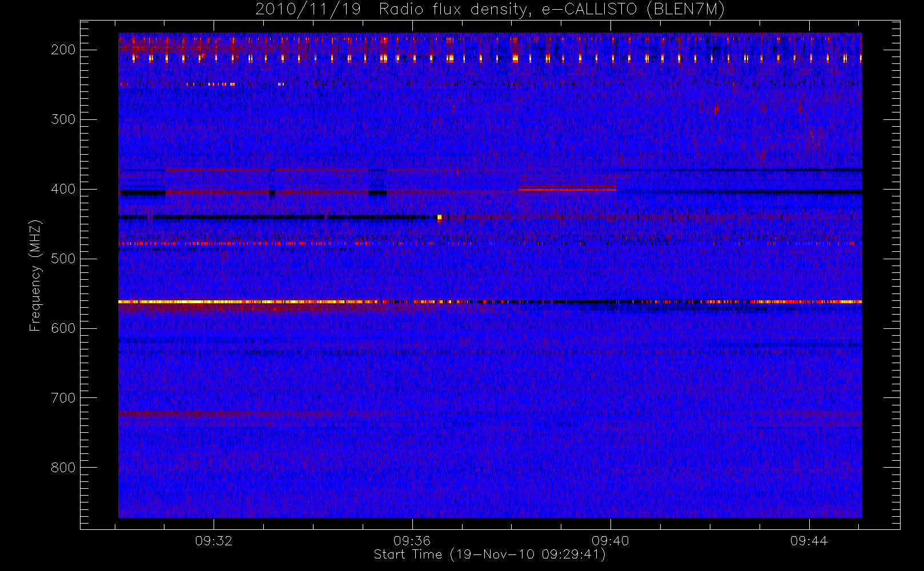Screen dimensions: 924x571
Task: Click the 'Start Time (19-Nov-10 09:29:41)' label
Action: click(489, 554)
